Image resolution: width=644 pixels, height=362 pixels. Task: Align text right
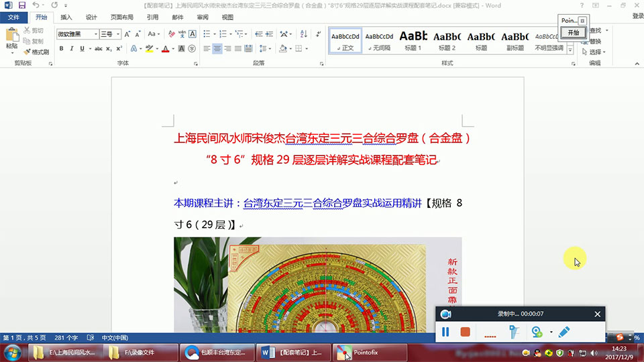227,49
